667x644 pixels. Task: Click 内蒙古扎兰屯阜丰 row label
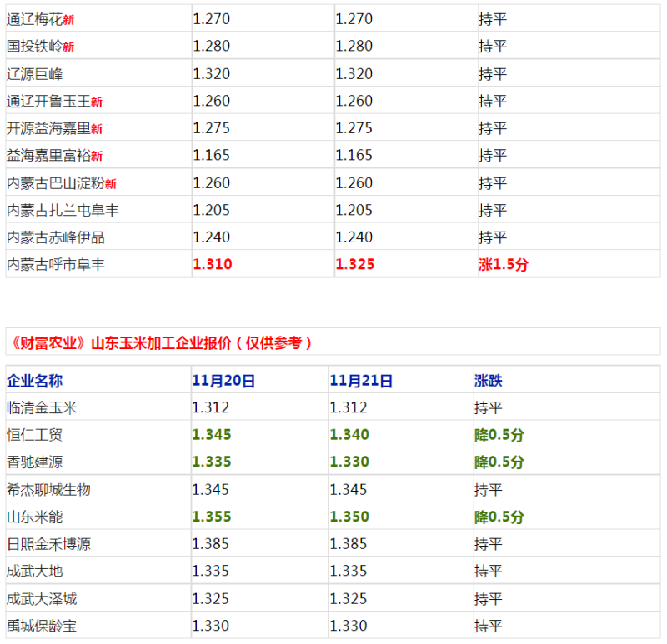pyautogui.click(x=63, y=211)
